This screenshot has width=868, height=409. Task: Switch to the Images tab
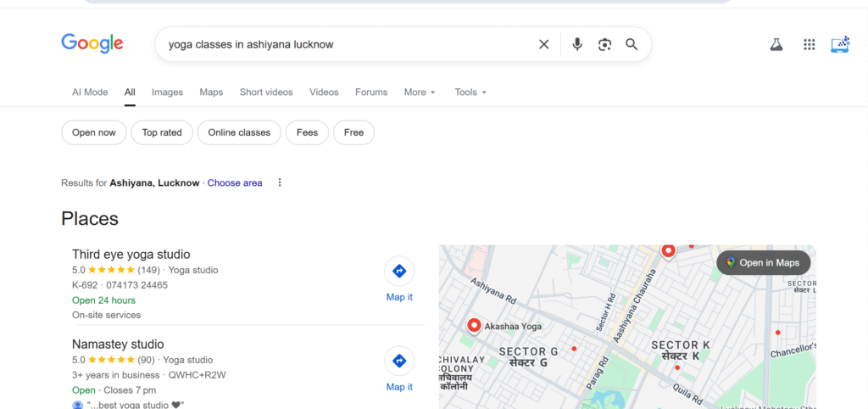(167, 92)
